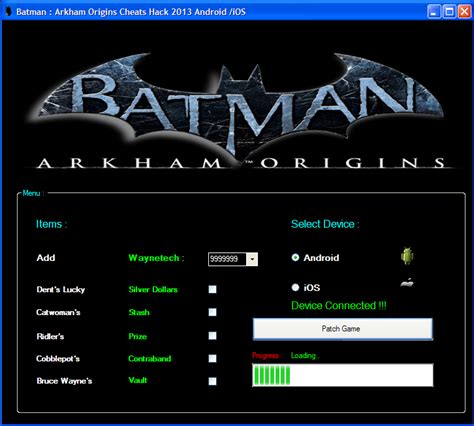Toggle the Cobblepot's Contraband checkbox
The image size is (474, 426).
click(212, 359)
